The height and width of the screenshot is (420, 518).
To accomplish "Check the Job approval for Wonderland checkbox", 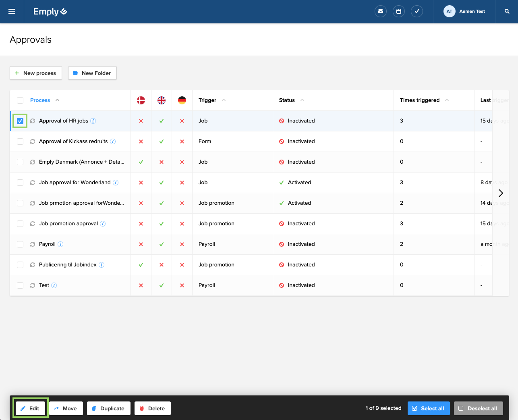I will [x=20, y=183].
